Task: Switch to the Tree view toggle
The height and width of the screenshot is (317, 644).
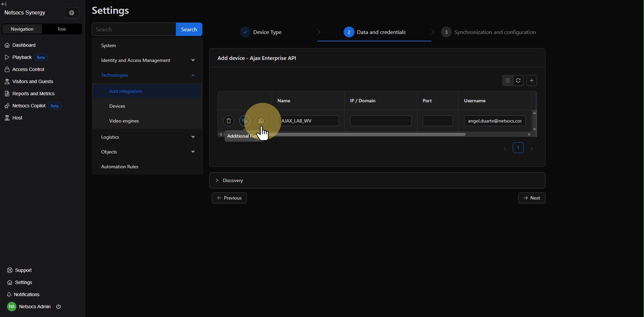Action: [x=62, y=29]
